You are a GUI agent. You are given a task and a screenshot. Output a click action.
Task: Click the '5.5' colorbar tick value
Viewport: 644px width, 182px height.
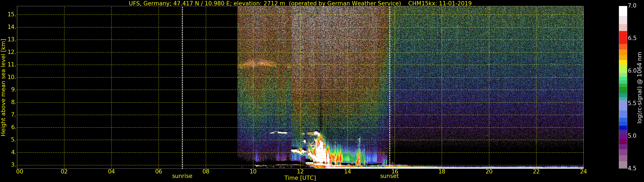point(632,103)
